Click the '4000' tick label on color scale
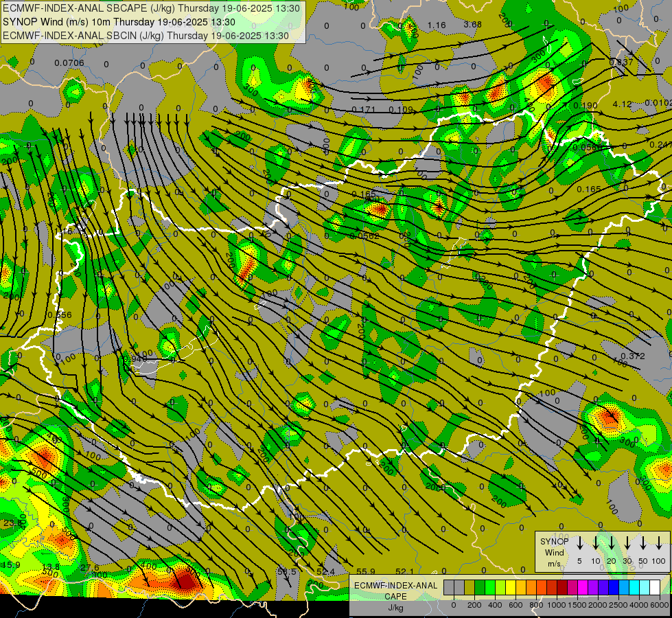The height and width of the screenshot is (618, 672). coord(639,605)
